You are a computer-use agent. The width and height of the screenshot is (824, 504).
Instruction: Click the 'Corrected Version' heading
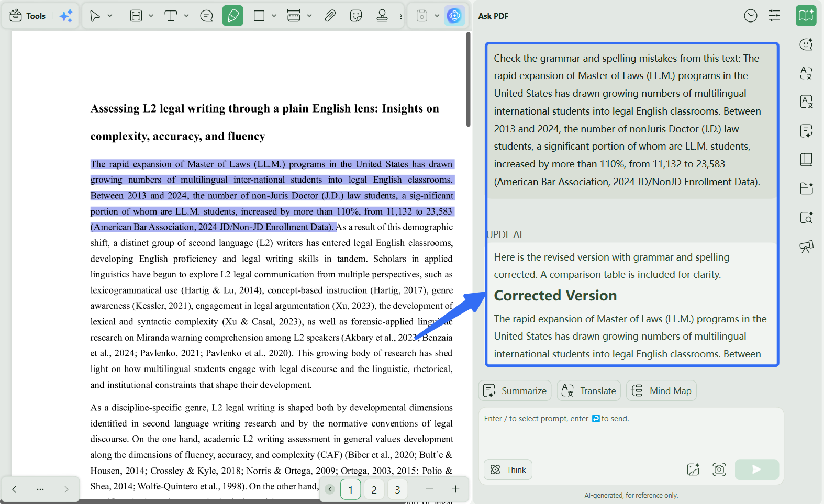click(x=555, y=296)
